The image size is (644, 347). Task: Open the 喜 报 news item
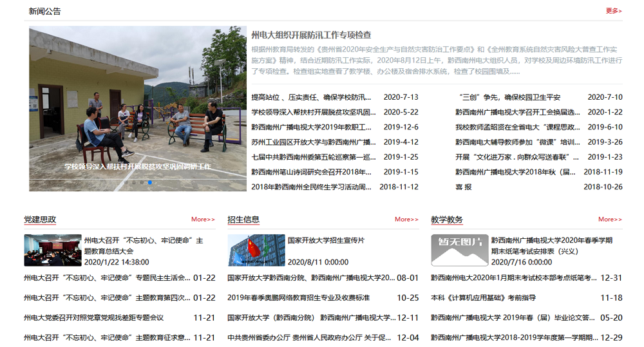(464, 187)
